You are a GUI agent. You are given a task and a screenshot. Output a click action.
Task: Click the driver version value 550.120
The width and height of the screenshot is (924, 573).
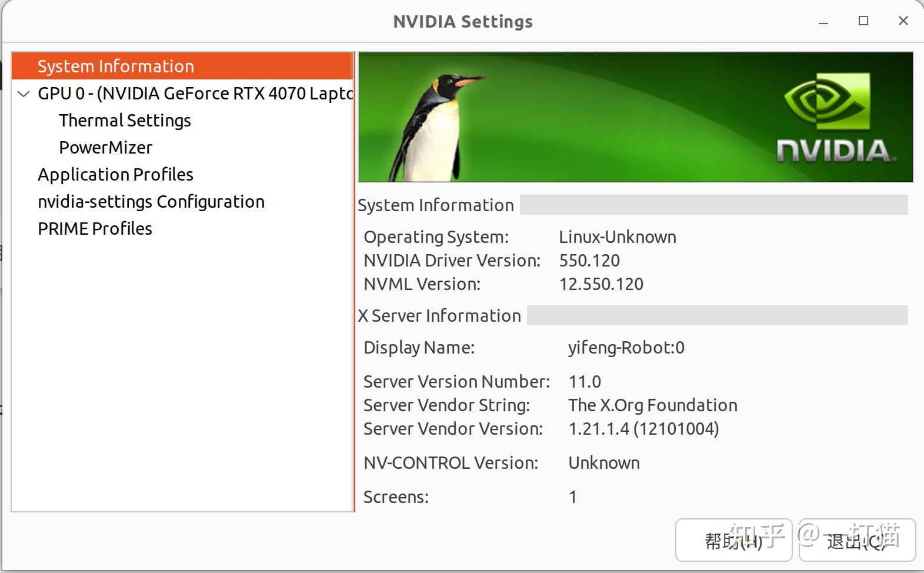coord(589,261)
